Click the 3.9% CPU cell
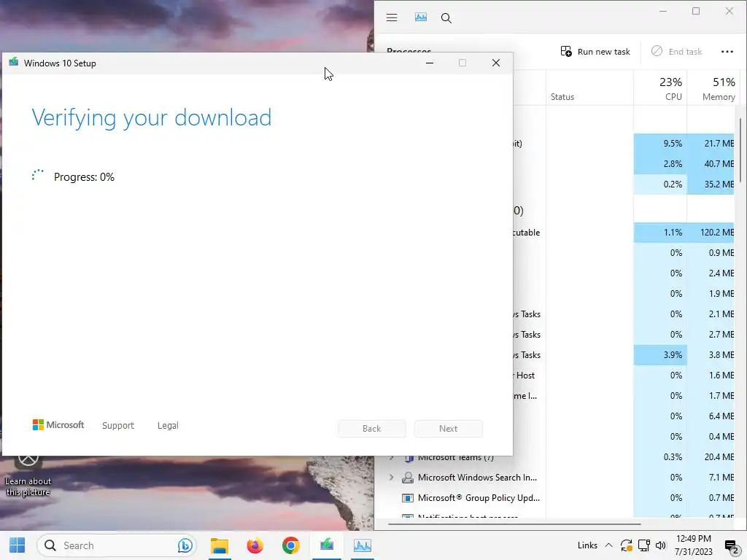 tap(660, 355)
